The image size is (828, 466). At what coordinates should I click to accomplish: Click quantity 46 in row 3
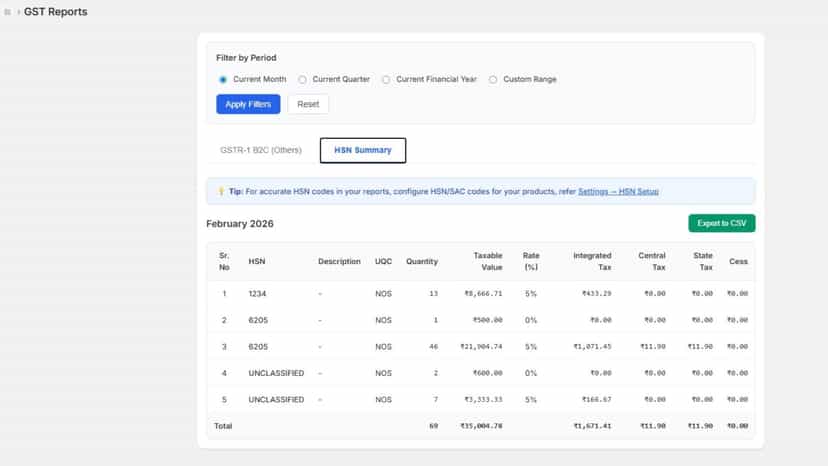434,347
